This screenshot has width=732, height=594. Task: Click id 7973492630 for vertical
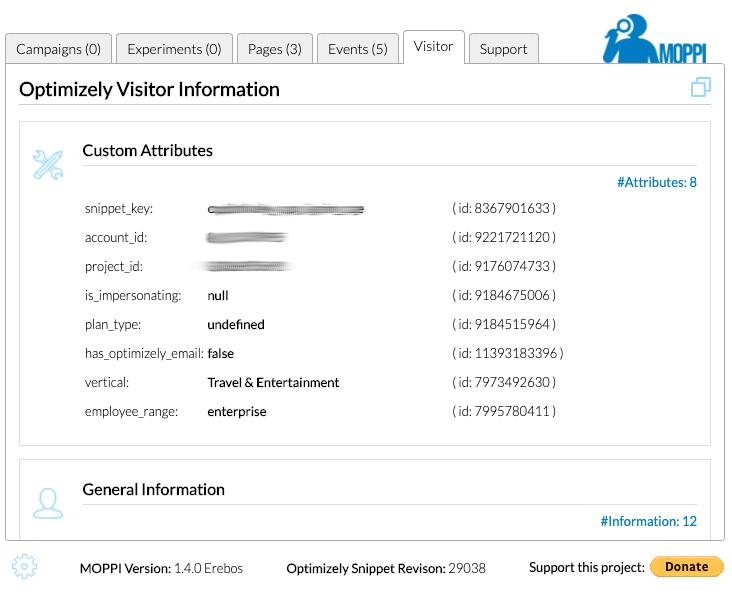point(504,382)
